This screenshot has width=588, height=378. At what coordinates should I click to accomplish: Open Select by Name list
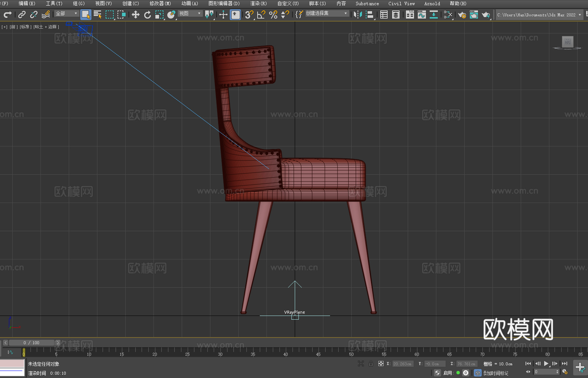point(98,14)
